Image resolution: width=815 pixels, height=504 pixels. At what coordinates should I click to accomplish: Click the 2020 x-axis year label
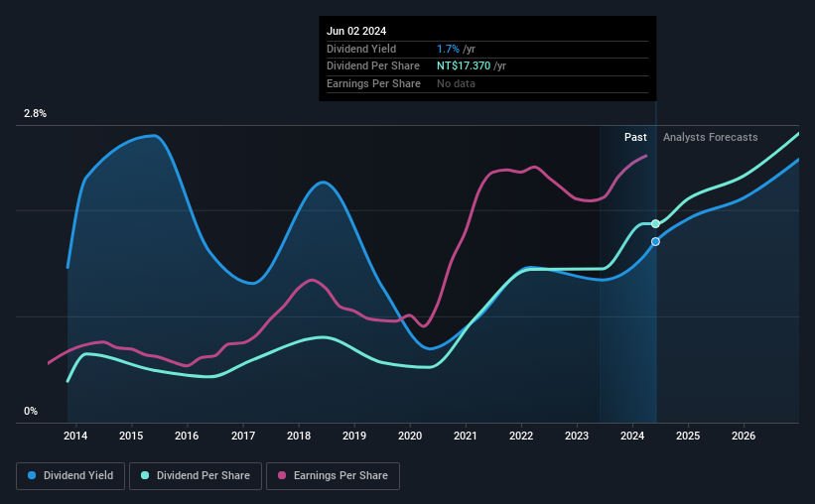click(x=410, y=436)
